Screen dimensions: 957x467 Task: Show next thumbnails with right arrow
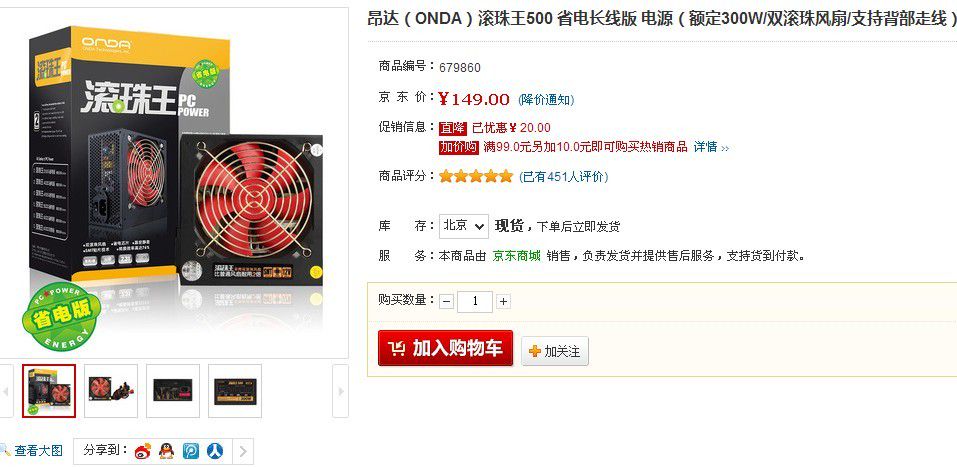point(341,391)
